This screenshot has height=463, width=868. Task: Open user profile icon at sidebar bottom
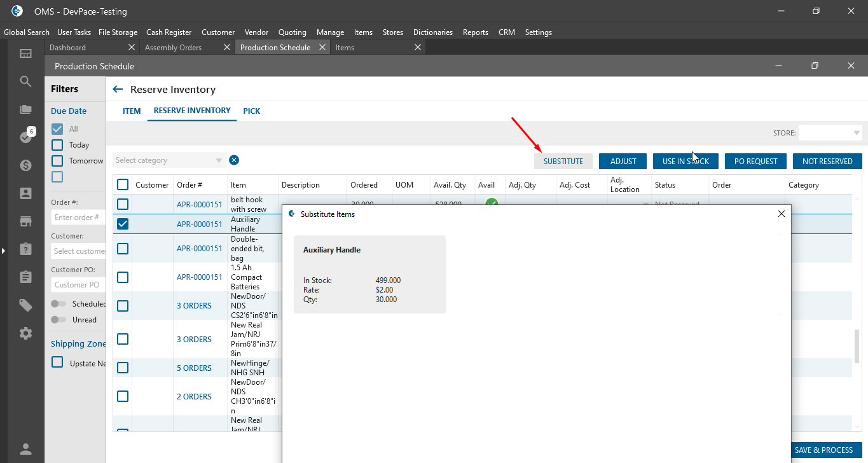(x=25, y=449)
